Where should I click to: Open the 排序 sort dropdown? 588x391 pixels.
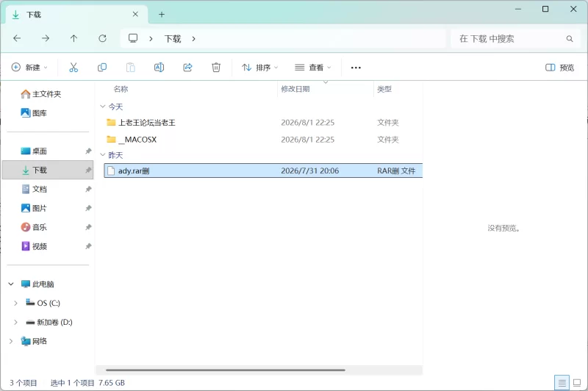click(260, 68)
